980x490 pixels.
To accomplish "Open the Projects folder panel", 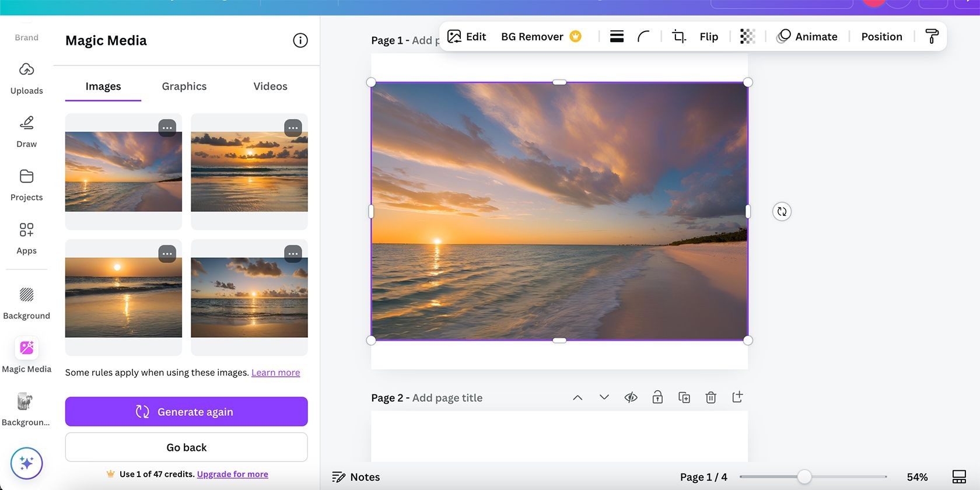I will 26,185.
